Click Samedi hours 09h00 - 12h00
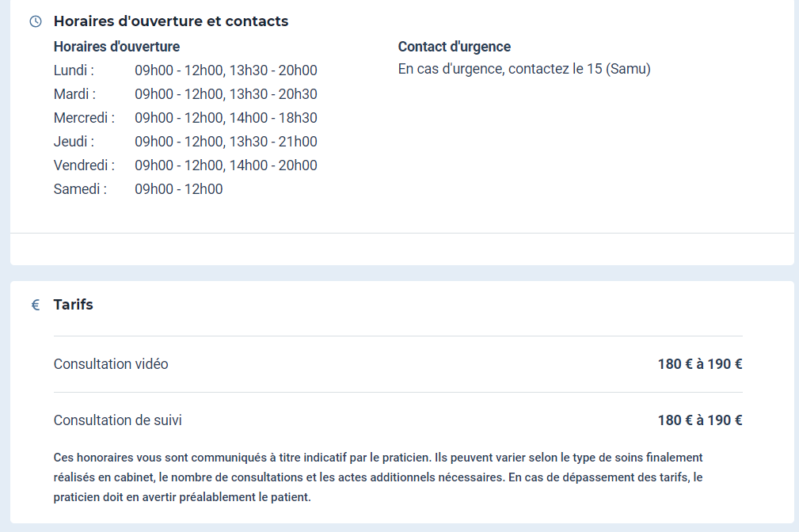This screenshot has height=532, width=799. (178, 189)
